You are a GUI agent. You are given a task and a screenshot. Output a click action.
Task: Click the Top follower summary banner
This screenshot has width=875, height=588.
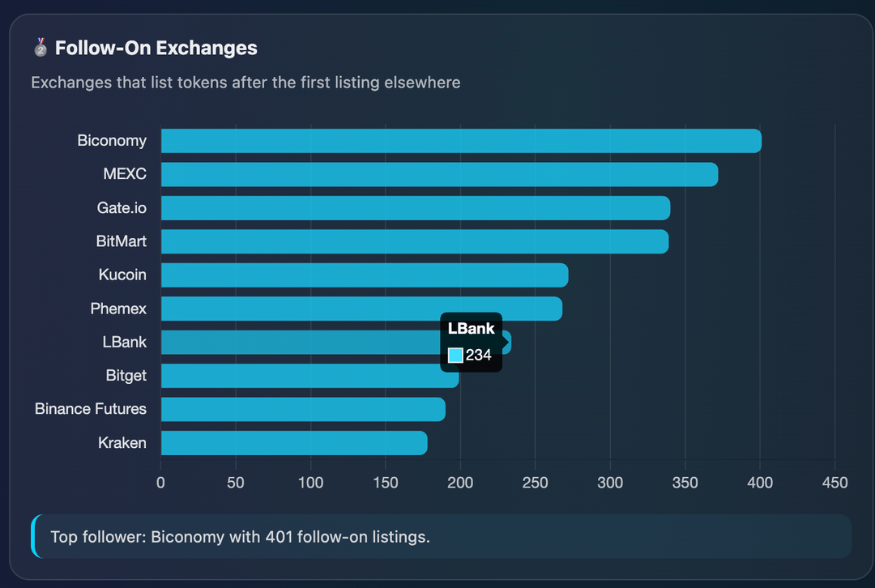pos(442,536)
